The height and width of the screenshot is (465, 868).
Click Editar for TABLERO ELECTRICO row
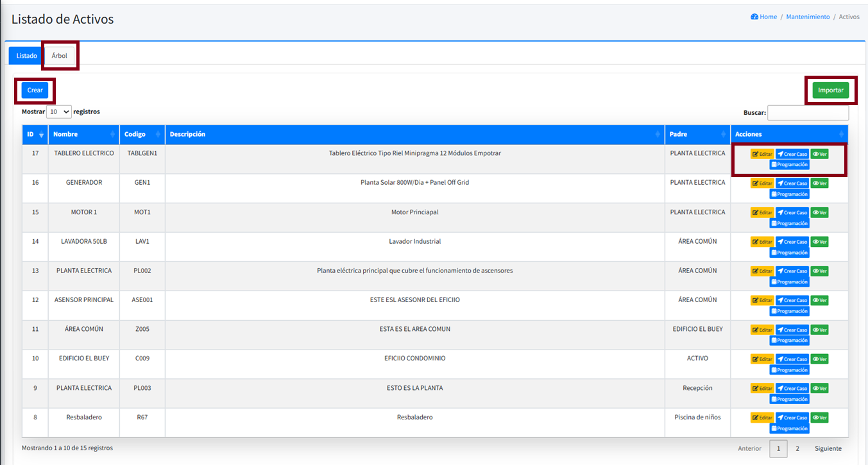click(x=762, y=154)
